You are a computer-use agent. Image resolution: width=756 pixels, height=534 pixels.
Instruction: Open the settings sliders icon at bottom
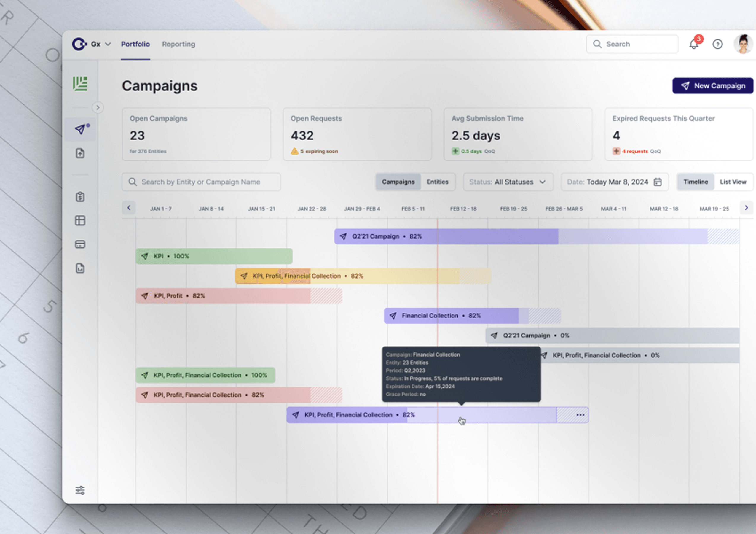80,490
